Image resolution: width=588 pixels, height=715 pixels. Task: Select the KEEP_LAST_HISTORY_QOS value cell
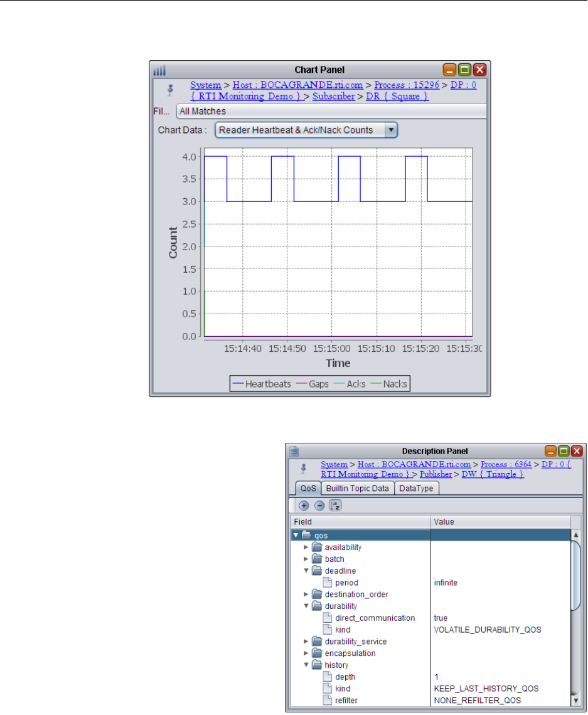click(500, 689)
